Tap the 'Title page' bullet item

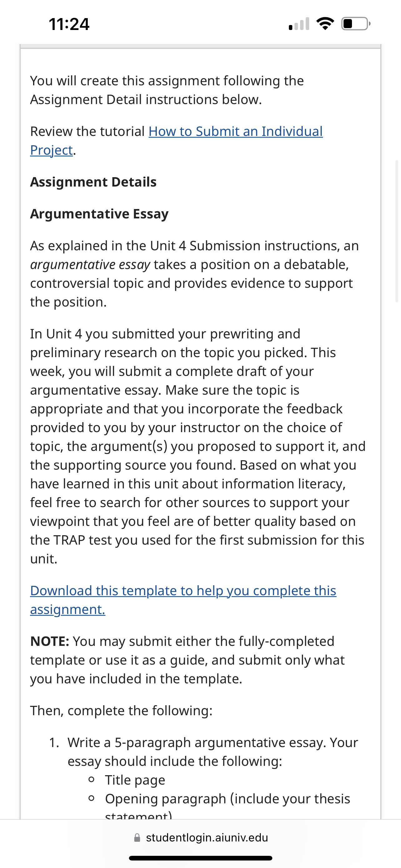pos(135,780)
